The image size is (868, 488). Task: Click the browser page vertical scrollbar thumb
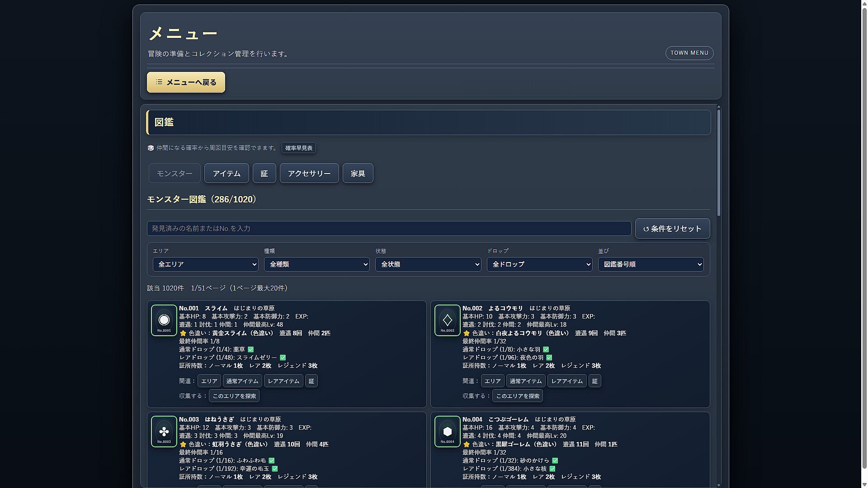pyautogui.click(x=864, y=237)
